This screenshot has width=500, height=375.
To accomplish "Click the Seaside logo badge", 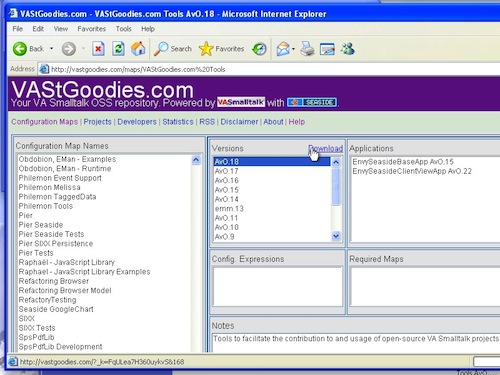I will (x=312, y=102).
